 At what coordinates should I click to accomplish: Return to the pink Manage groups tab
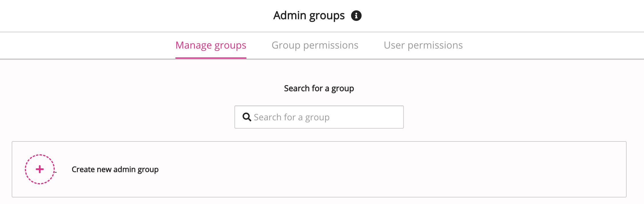coord(211,45)
